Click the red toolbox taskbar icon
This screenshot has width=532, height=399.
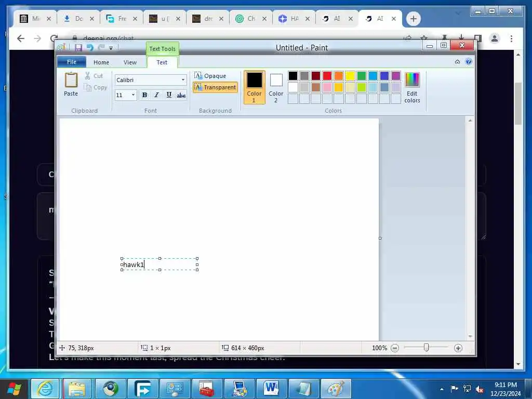coord(207,389)
